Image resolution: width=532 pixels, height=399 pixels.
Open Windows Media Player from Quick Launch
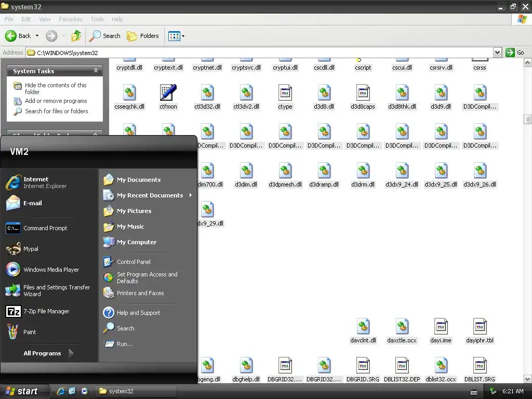(x=85, y=391)
